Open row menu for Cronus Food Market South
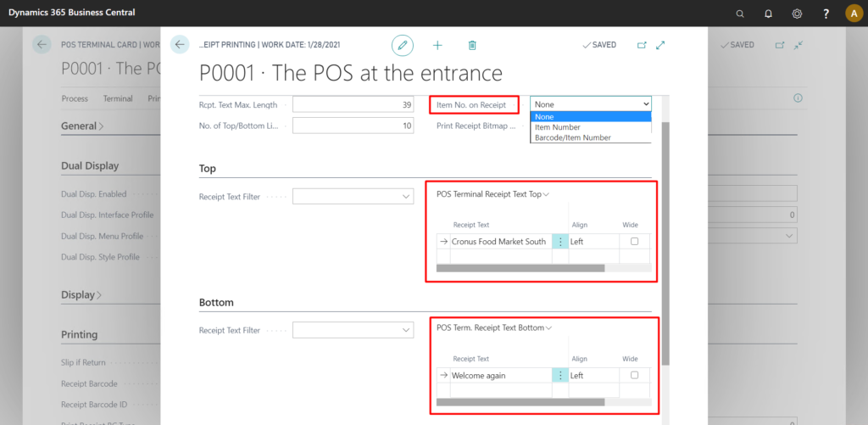868x425 pixels. pos(560,242)
